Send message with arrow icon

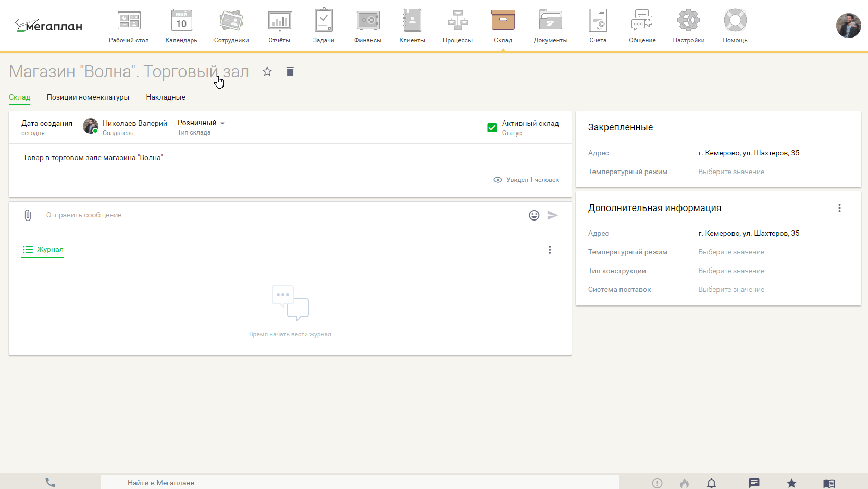click(x=553, y=215)
